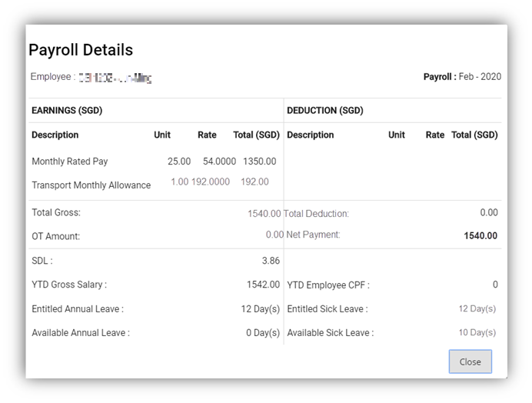
Task: Click the Close button
Action: point(470,361)
